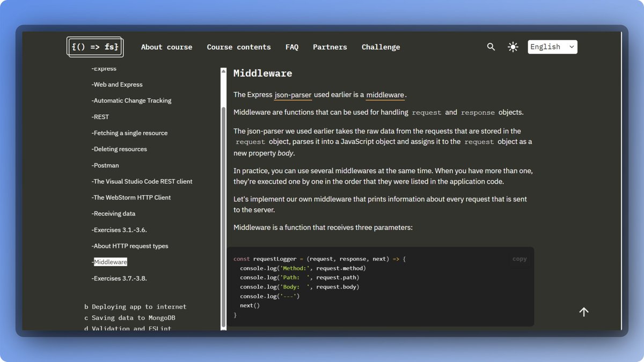This screenshot has height=362, width=644.
Task: Open Exercises 3.1.-3.6. link
Action: click(x=119, y=230)
